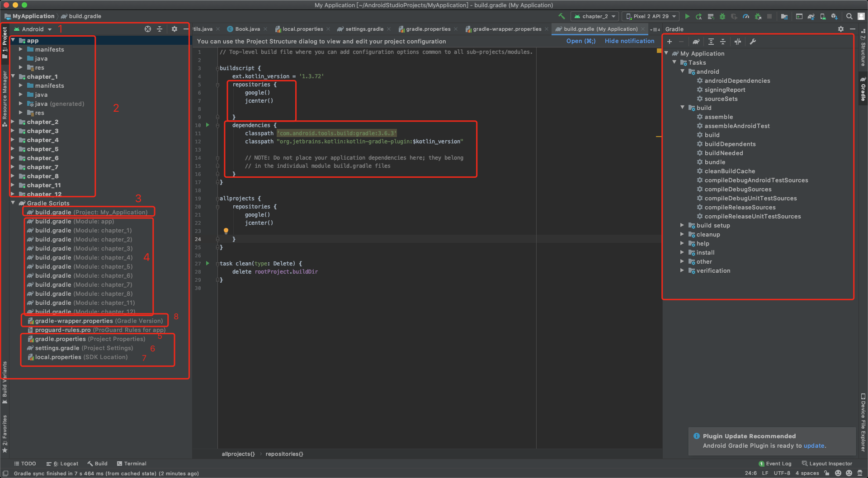Image resolution: width=868 pixels, height=478 pixels.
Task: Click the Search Everywhere magnifier icon
Action: click(849, 16)
